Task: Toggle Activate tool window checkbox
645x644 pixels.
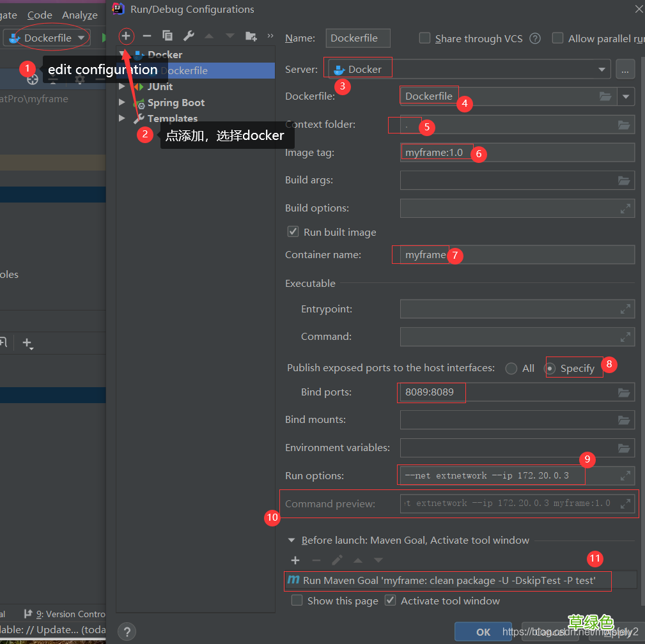Action: [390, 601]
